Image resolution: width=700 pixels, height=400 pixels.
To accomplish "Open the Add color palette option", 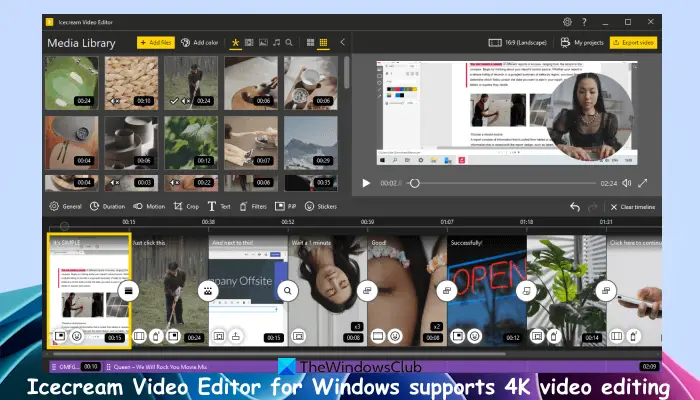I will pos(200,42).
